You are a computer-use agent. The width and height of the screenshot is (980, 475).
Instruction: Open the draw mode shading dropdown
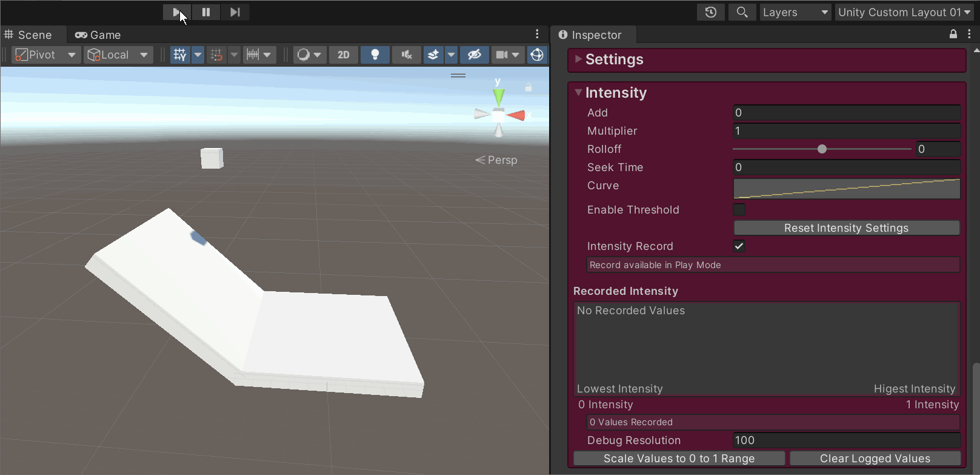[x=310, y=55]
